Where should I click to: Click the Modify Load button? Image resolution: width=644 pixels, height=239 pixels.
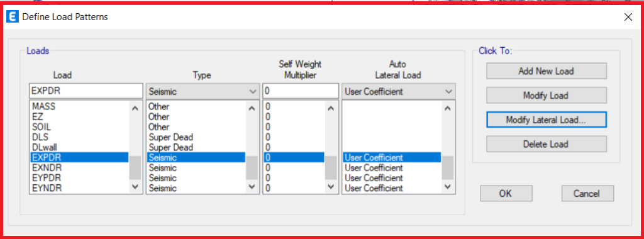pyautogui.click(x=547, y=95)
